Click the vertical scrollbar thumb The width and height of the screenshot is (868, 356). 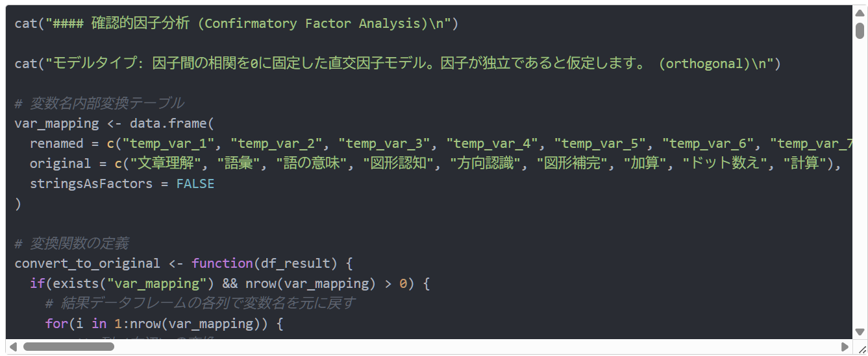coord(860,30)
